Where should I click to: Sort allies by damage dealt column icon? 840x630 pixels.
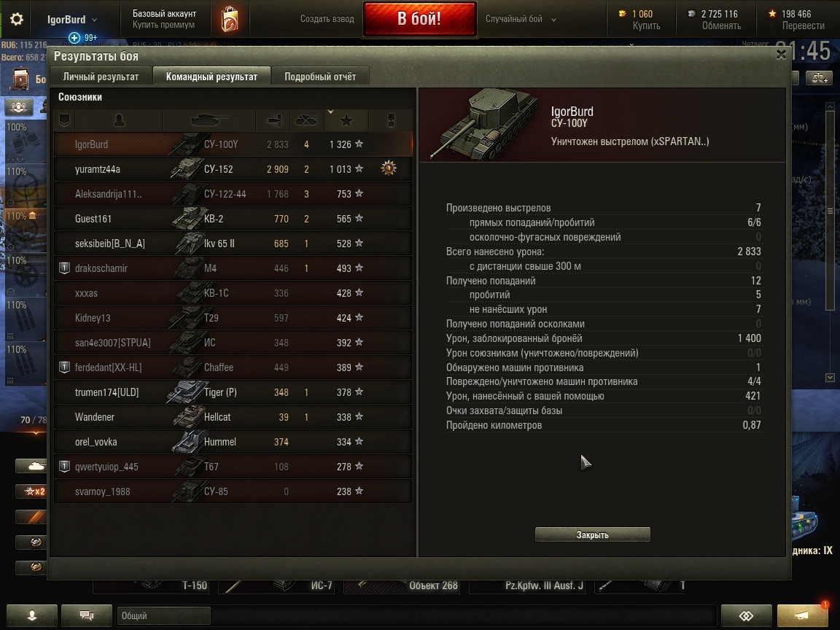click(x=273, y=120)
